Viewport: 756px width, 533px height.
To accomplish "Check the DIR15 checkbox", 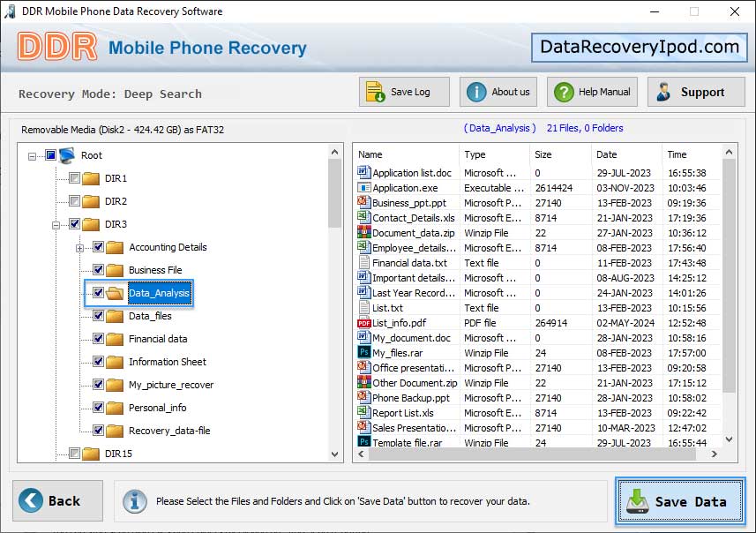I will (74, 453).
